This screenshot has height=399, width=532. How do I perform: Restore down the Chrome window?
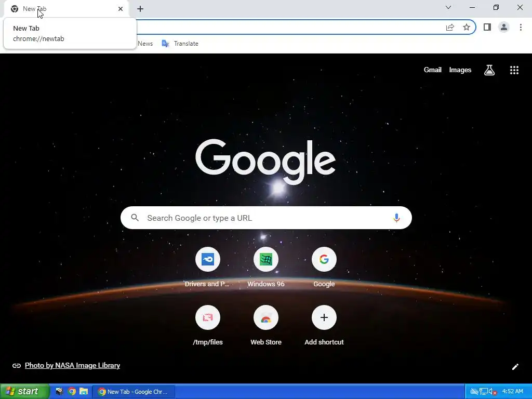[496, 7]
